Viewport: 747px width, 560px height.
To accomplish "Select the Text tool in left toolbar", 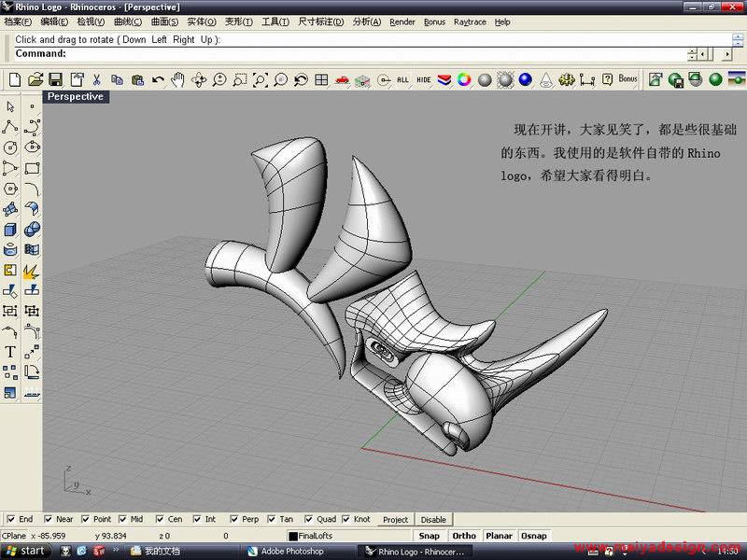I will pyautogui.click(x=10, y=352).
